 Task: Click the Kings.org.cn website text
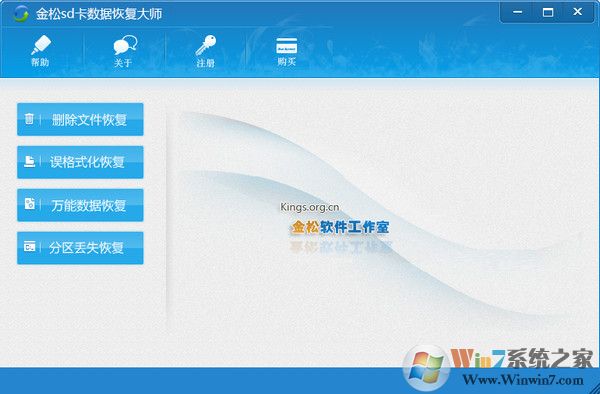310,207
